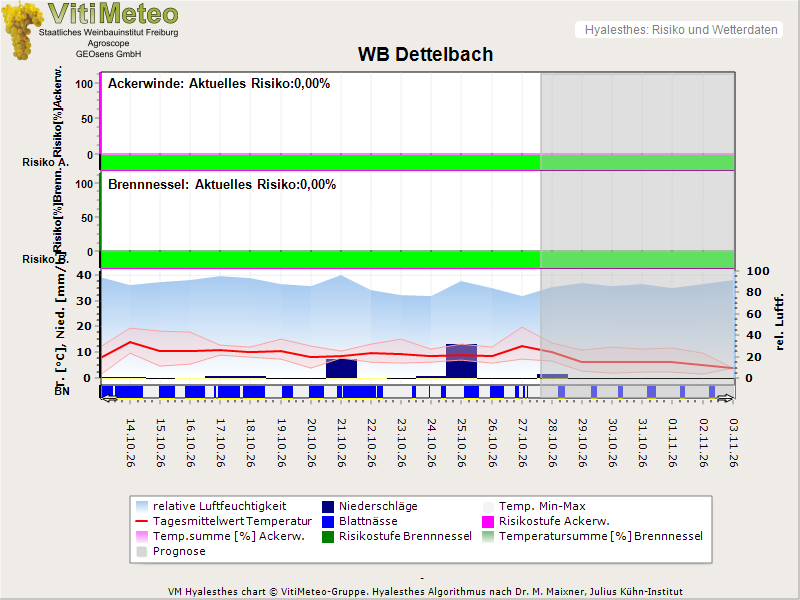Click the 28.10.26 date label
Image resolution: width=800 pixels, height=600 pixels.
(x=552, y=443)
